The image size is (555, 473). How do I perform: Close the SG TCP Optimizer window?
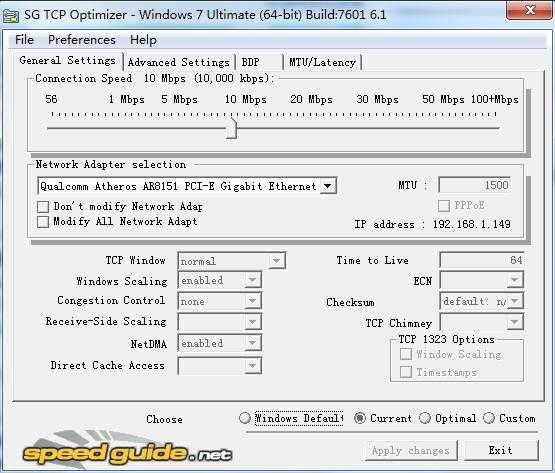tap(530, 11)
